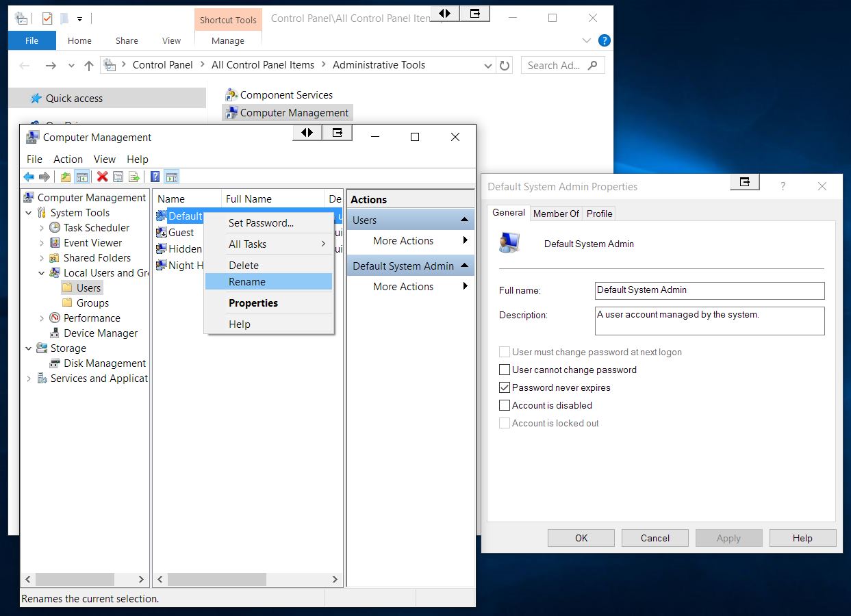The width and height of the screenshot is (851, 616).
Task: Expand the Shared Folders tree node
Action: point(42,258)
